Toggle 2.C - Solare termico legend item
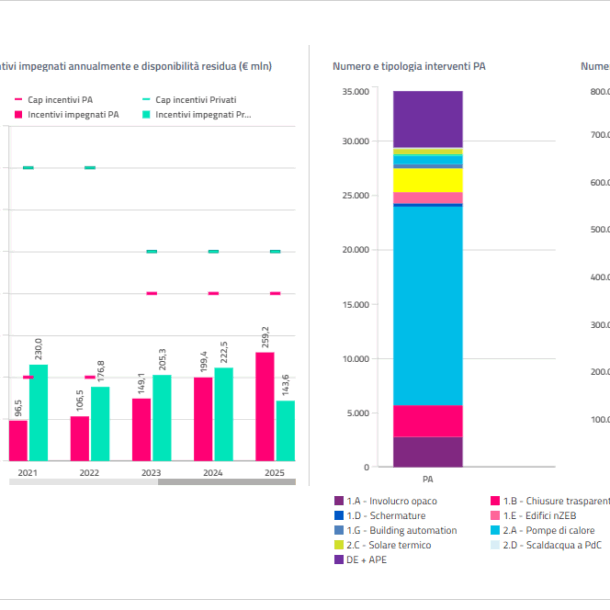610x610 pixels. pos(382,545)
